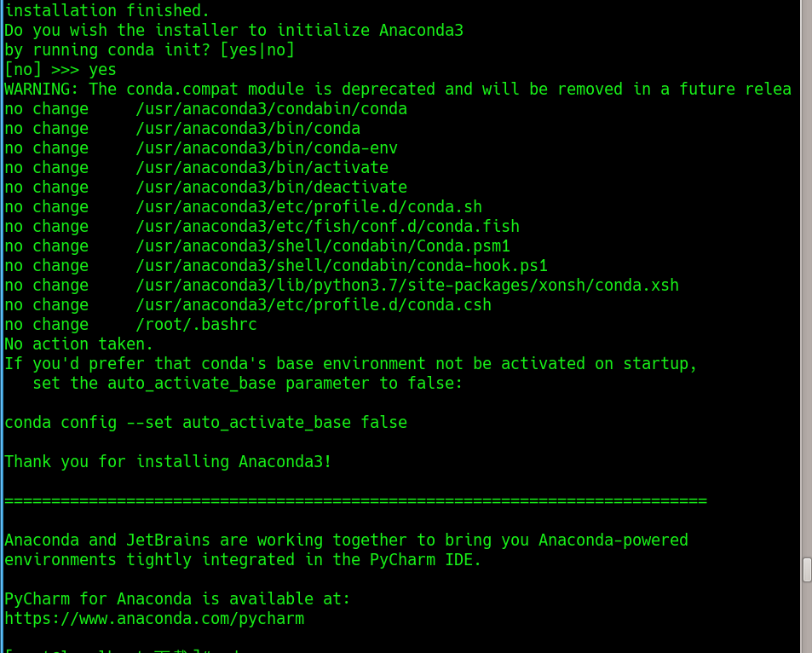
Task: Click the typed 'yes' answer at the prompt
Action: 102,70
